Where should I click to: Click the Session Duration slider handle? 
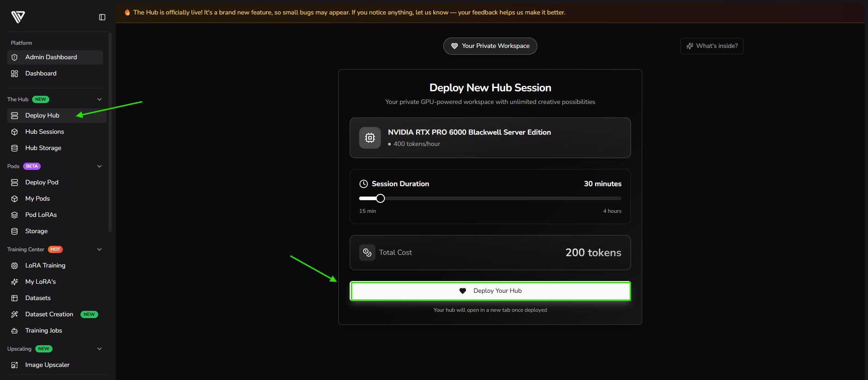380,198
